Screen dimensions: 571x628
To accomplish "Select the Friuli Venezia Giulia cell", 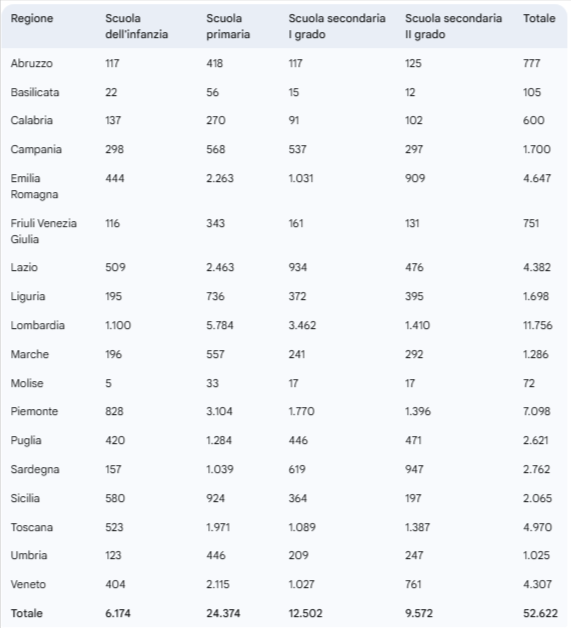I will click(44, 231).
